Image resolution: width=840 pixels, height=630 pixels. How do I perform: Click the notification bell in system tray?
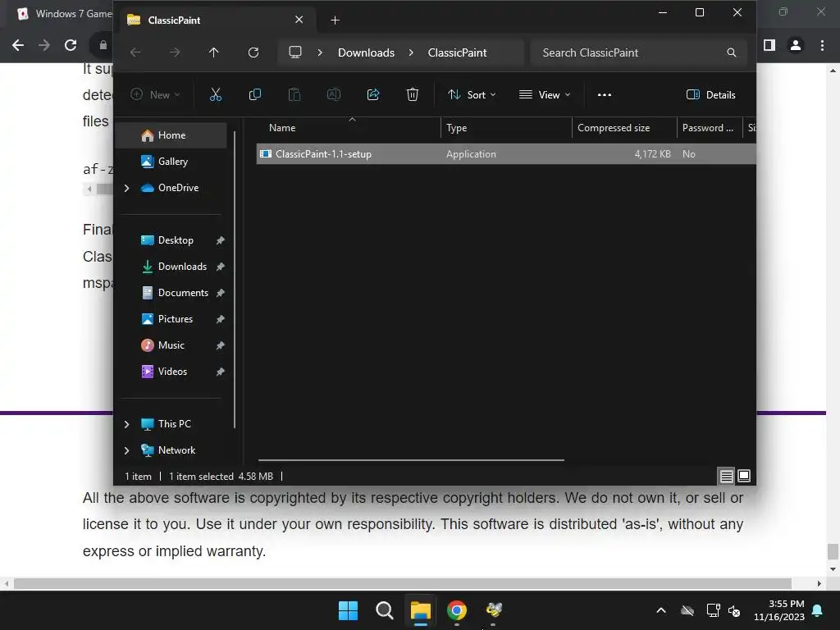click(818, 610)
